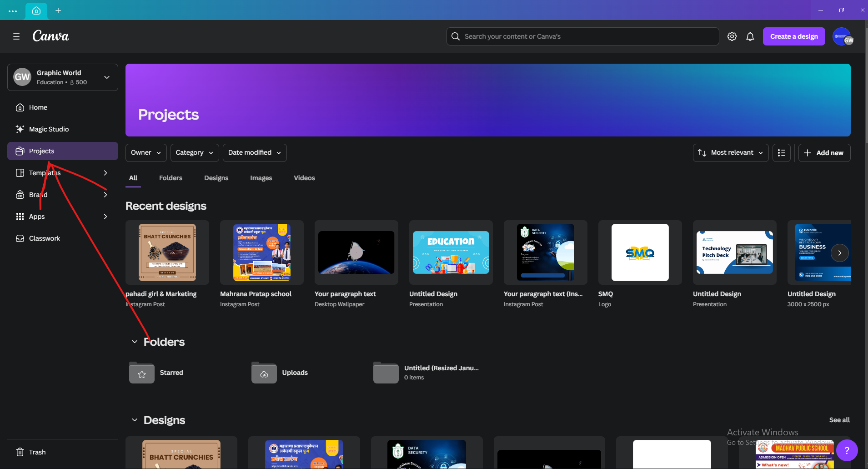The height and width of the screenshot is (469, 868).
Task: Open the Starred folder
Action: click(157, 373)
